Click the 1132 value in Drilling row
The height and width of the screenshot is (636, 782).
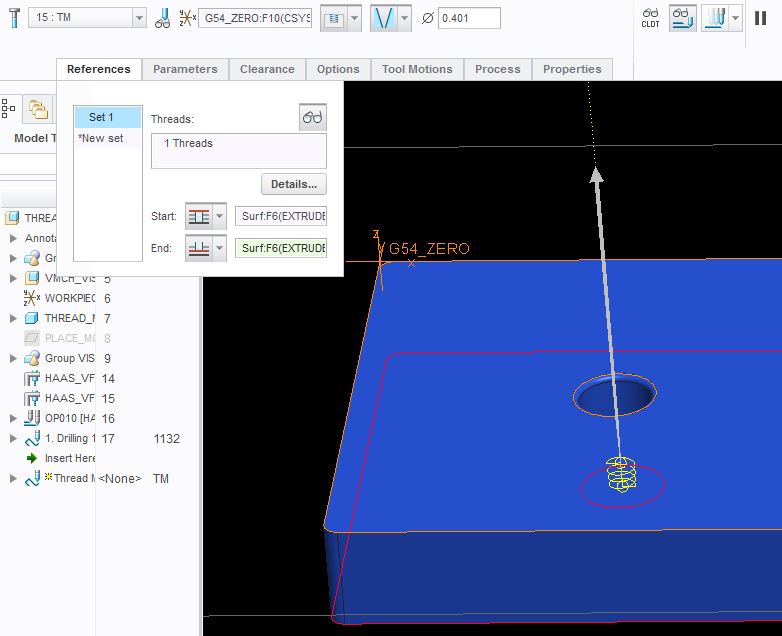pyautogui.click(x=167, y=438)
